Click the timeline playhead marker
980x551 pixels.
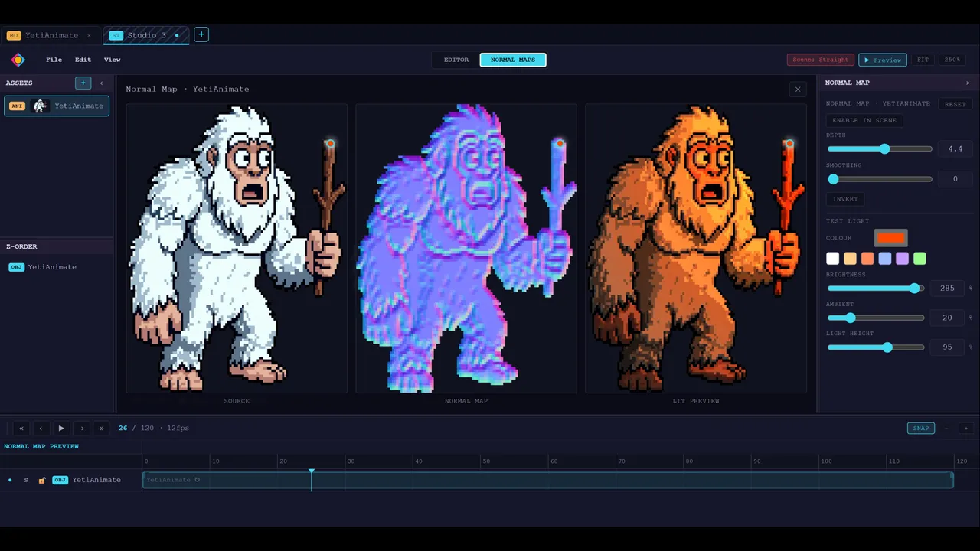click(311, 472)
